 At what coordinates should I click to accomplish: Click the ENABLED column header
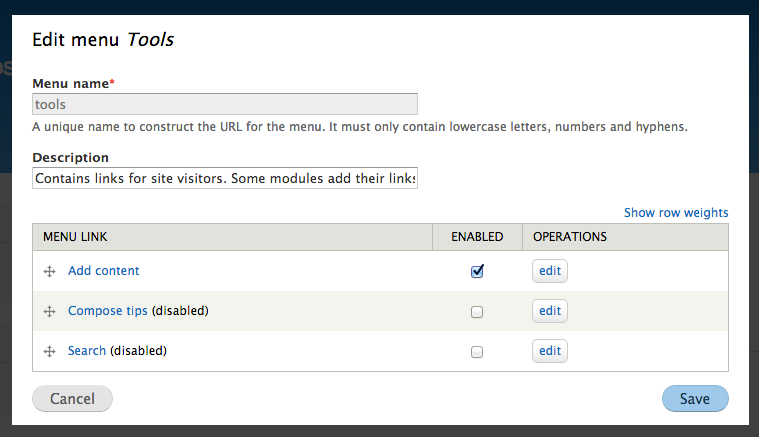click(x=477, y=237)
